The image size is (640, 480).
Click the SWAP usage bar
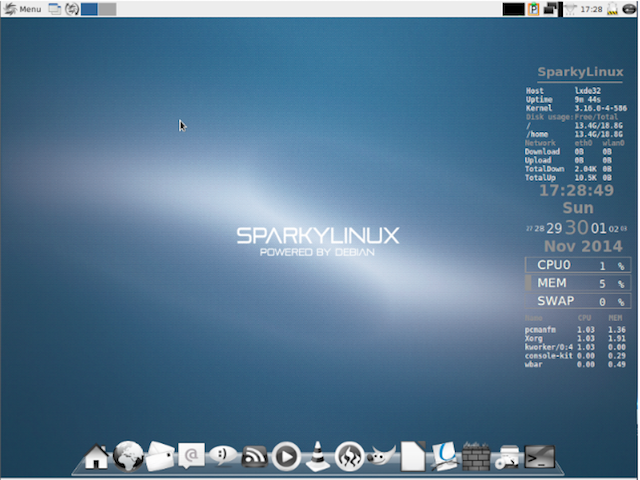(578, 301)
